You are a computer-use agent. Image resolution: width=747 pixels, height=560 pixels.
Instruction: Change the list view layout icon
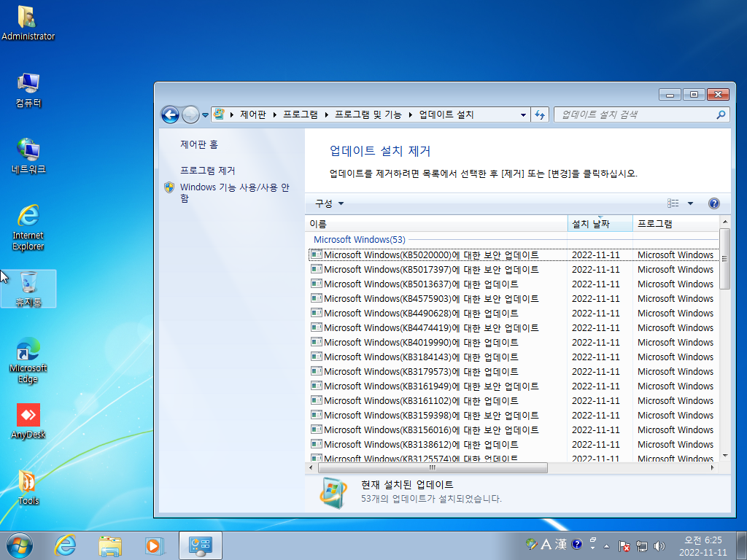click(673, 203)
